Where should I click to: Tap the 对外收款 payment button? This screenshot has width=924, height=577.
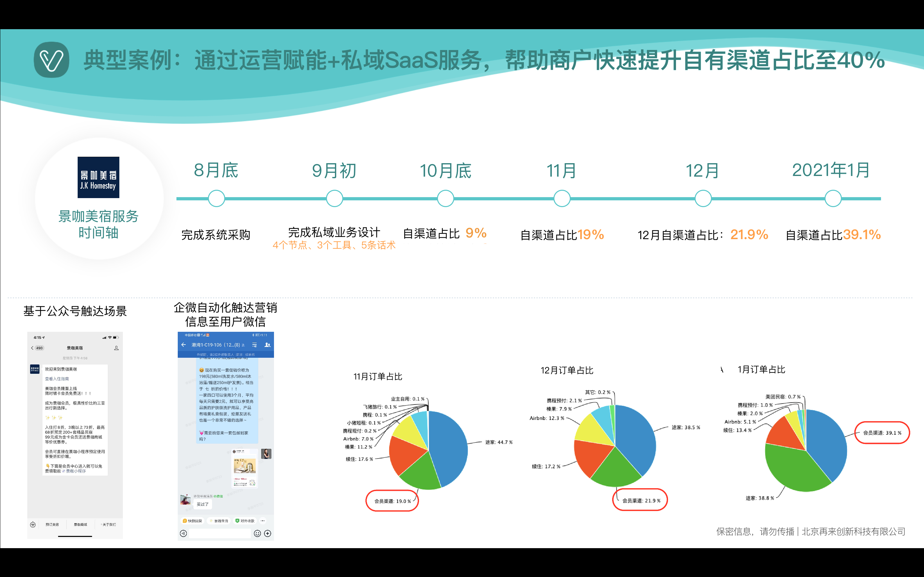pos(245,521)
